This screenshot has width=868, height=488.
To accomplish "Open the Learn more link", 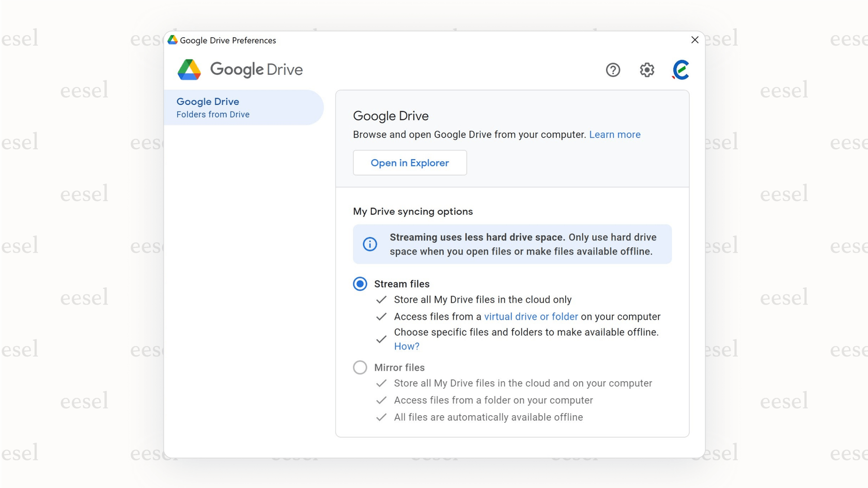I will coord(614,134).
